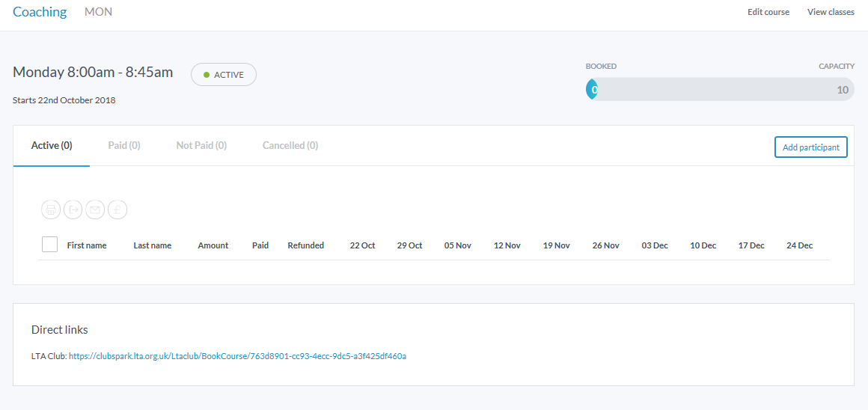Switch to the Active (0) tab
The image size is (868, 410).
pyautogui.click(x=52, y=146)
